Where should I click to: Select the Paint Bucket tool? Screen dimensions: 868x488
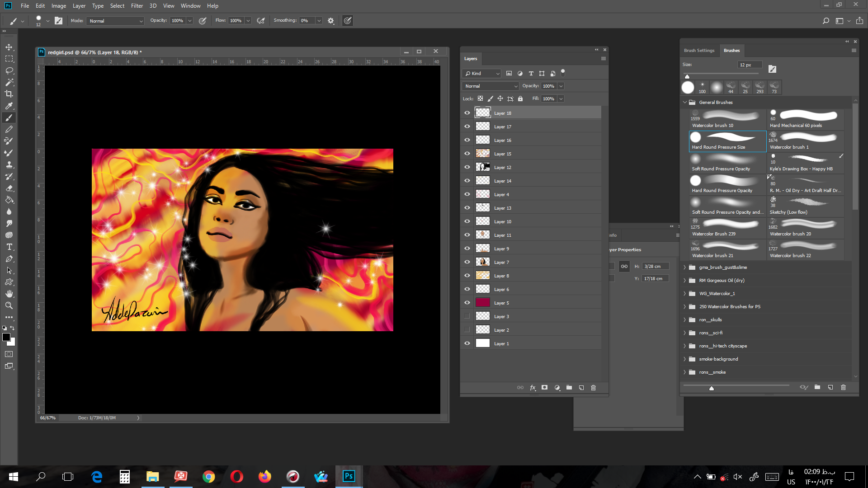pyautogui.click(x=9, y=200)
